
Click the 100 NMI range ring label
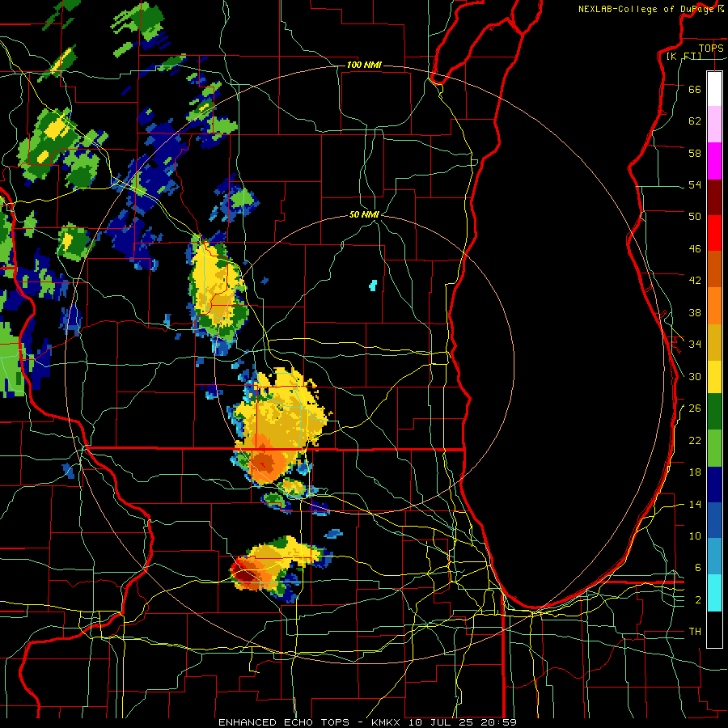(x=364, y=65)
